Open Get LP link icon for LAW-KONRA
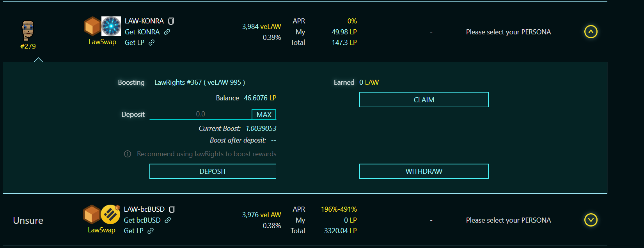 152,43
